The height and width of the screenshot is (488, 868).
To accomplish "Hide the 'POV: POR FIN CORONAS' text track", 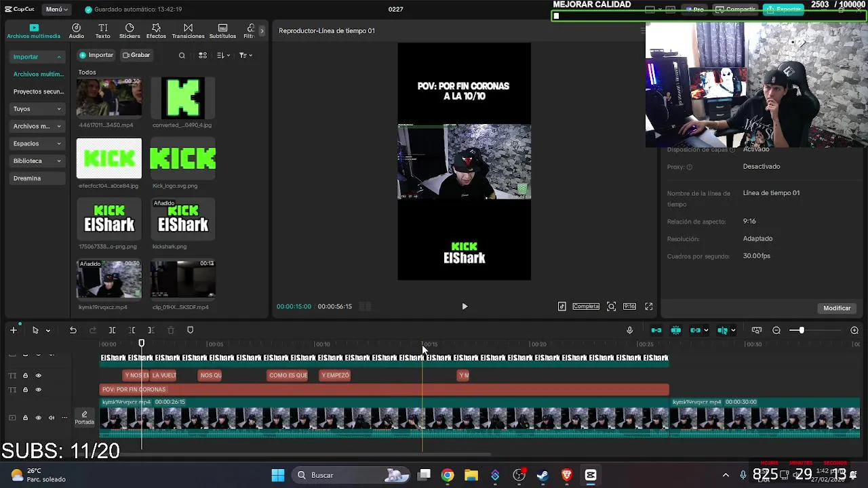I will [x=38, y=390].
